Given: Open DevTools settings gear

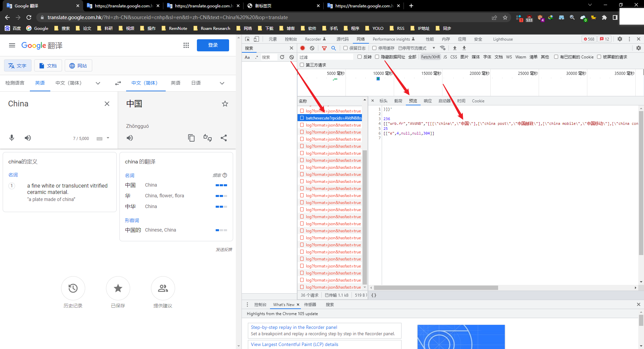Looking at the screenshot, I should pos(620,39).
